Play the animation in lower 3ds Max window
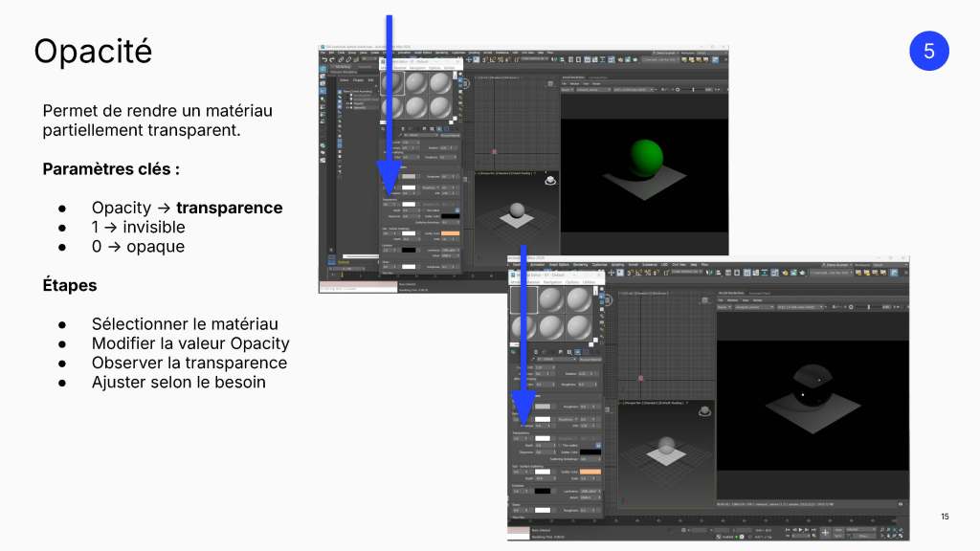The height and width of the screenshot is (551, 980). pos(801,530)
